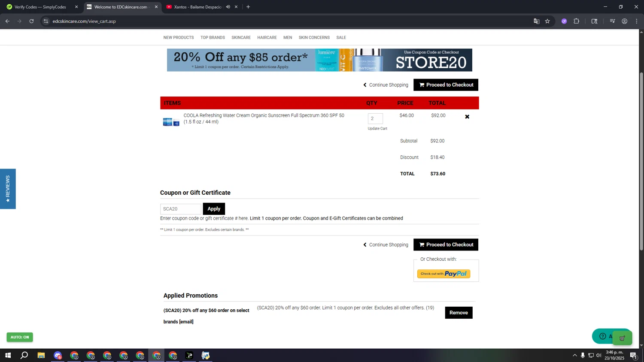This screenshot has height=362, width=644.
Task: Click the page vertical scrollbar
Action: point(641,161)
